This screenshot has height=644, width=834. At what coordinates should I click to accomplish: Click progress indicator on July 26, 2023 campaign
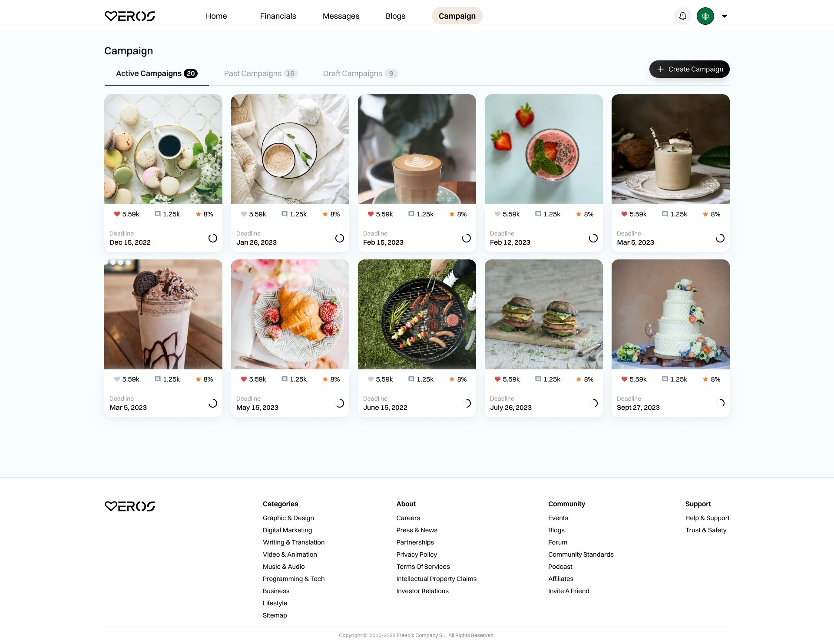pos(593,403)
